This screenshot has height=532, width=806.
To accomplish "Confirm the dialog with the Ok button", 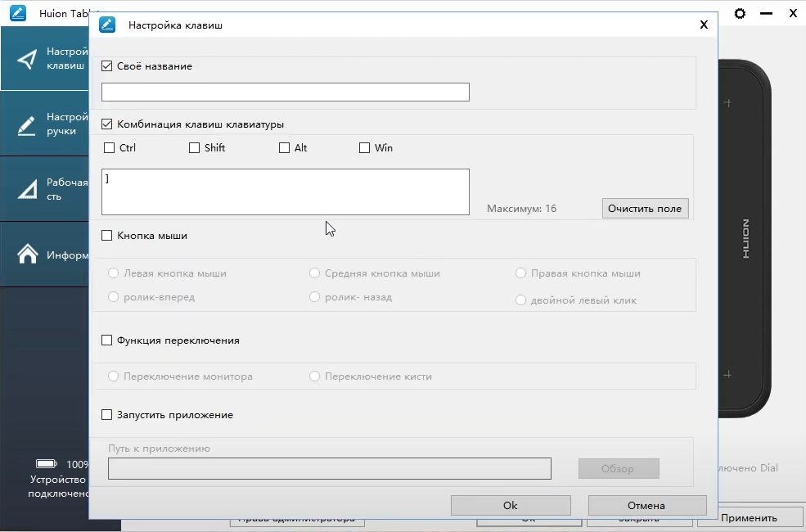I will [x=510, y=505].
